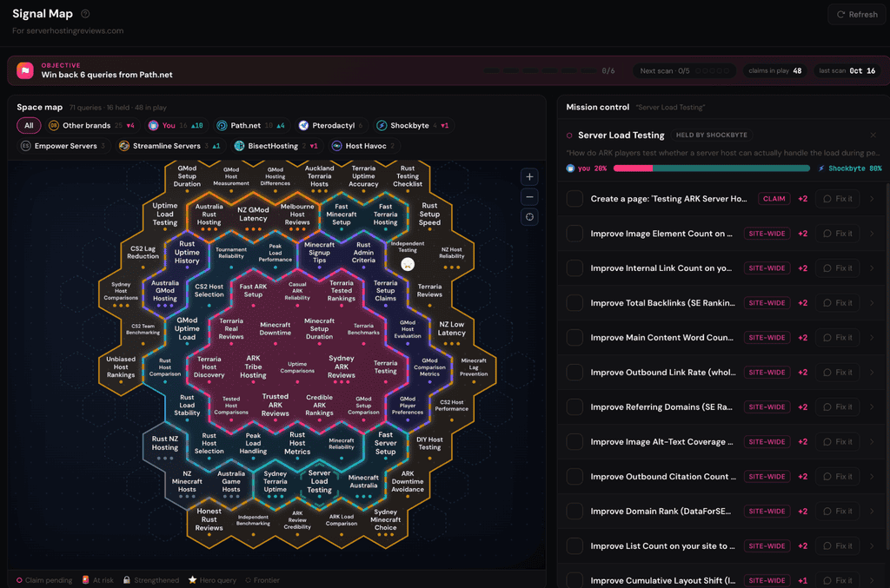This screenshot has width=890, height=588.
Task: Filter map by BisectHosting
Action: pos(276,146)
